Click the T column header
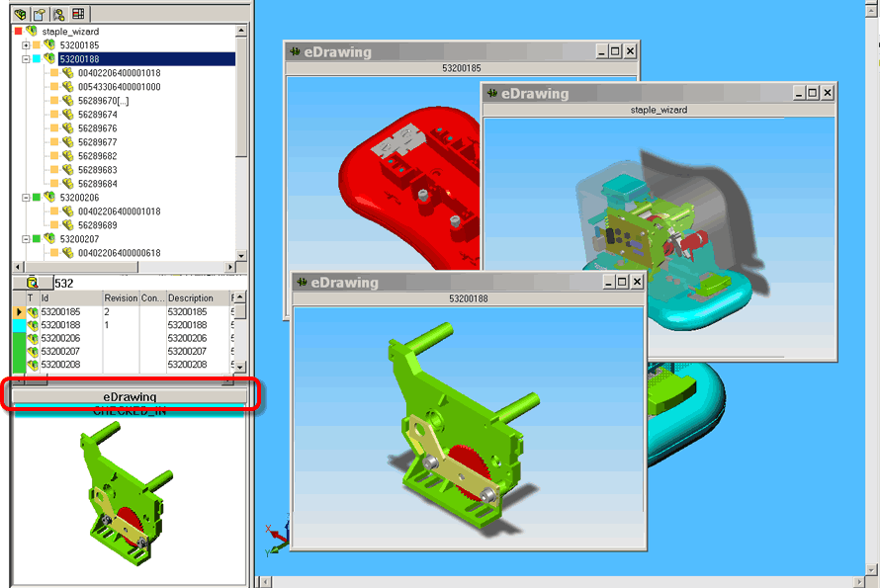Image resolution: width=880 pixels, height=588 pixels. point(33,297)
